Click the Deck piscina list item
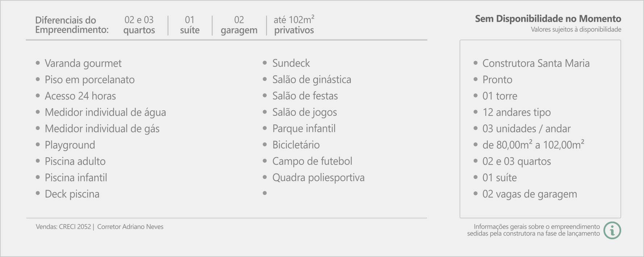The width and height of the screenshot is (644, 257). click(x=72, y=194)
